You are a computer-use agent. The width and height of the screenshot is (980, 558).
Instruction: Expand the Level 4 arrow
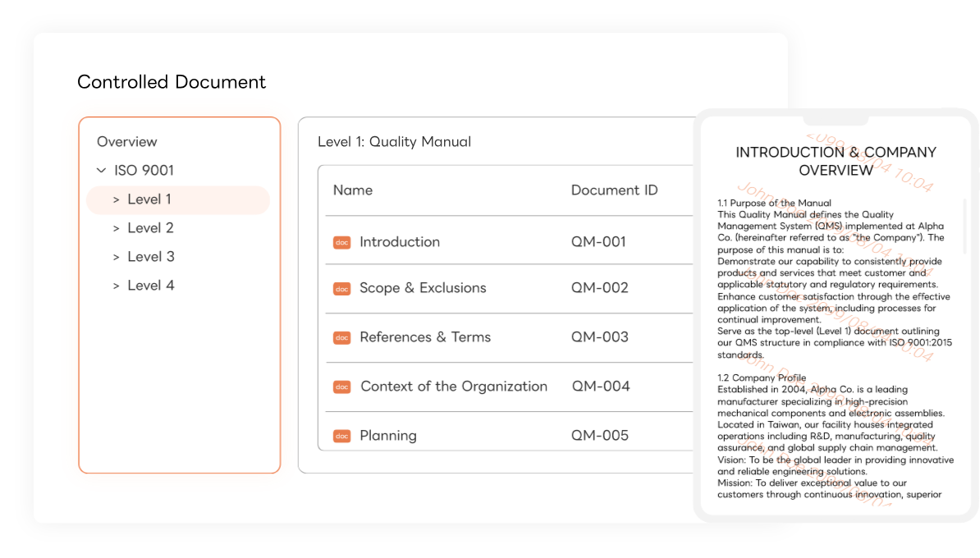[116, 286]
